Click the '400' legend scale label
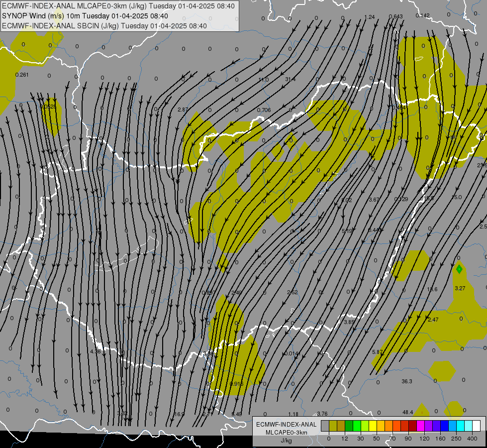This screenshot has width=487, height=448. [472, 439]
